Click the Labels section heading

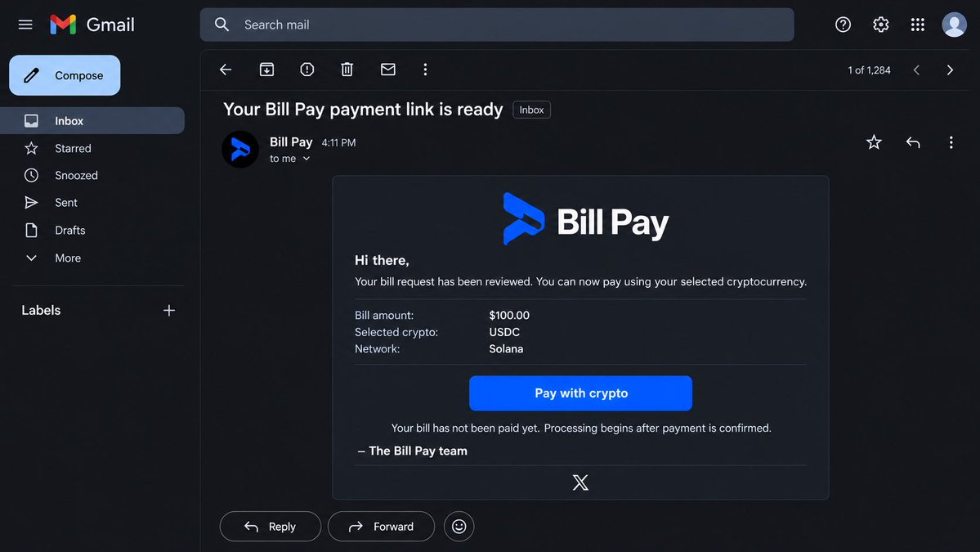(x=41, y=310)
